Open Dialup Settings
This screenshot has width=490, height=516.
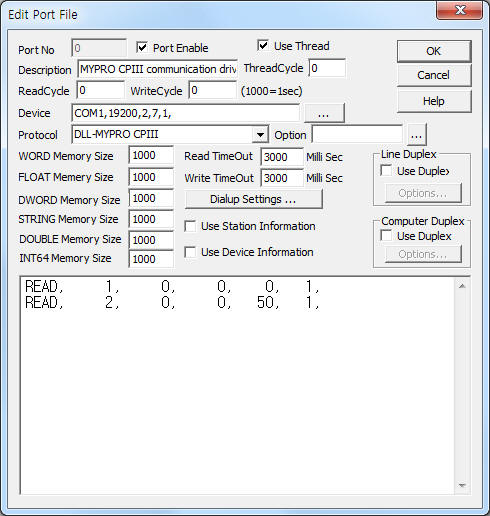(x=253, y=199)
